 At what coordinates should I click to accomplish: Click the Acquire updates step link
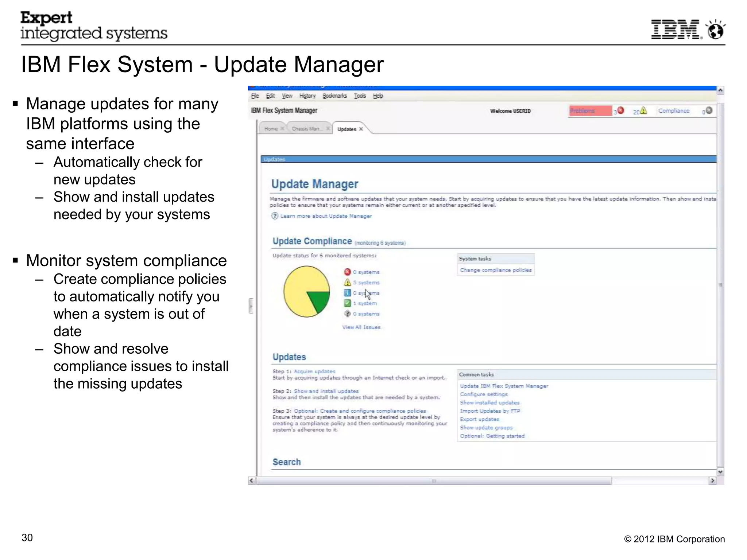click(x=314, y=372)
